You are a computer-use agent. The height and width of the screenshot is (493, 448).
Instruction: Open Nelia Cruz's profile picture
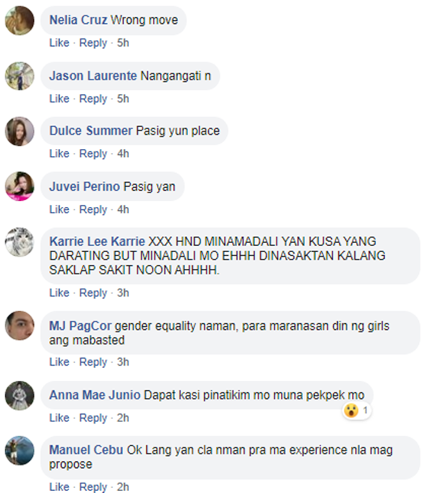[x=20, y=20]
